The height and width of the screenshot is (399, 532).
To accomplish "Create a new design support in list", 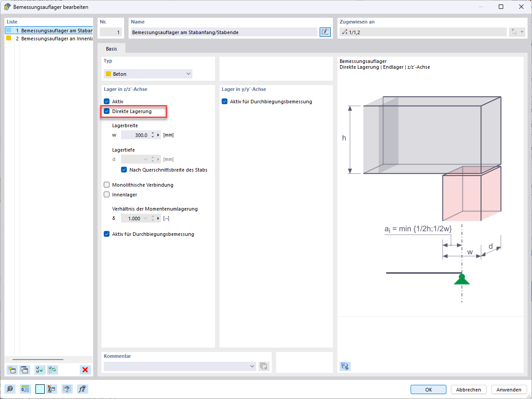I will point(12,370).
